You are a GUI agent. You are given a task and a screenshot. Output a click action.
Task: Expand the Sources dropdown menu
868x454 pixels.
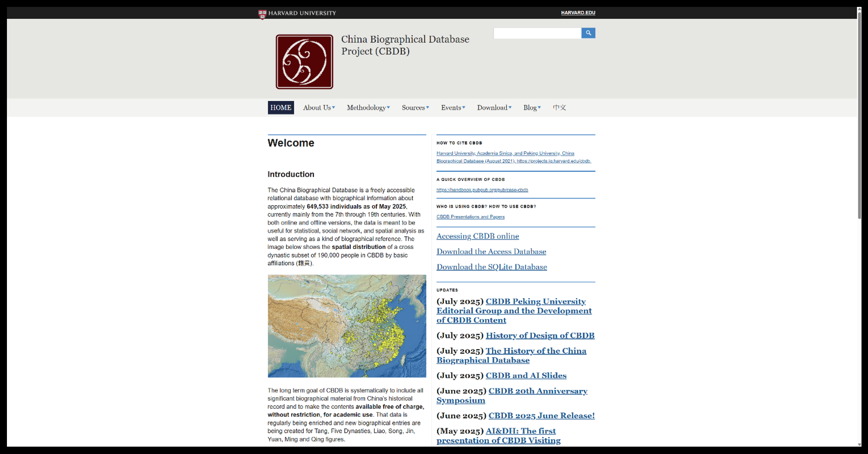tap(415, 108)
